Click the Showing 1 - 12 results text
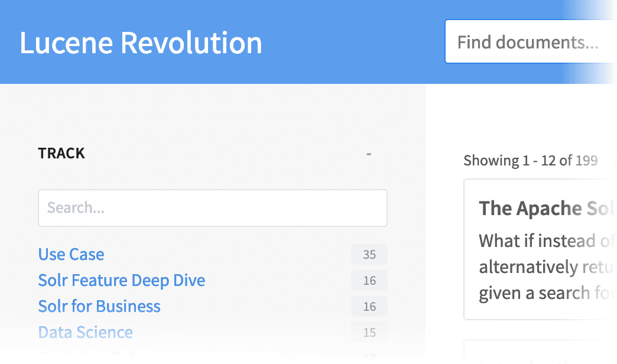 [x=530, y=160]
